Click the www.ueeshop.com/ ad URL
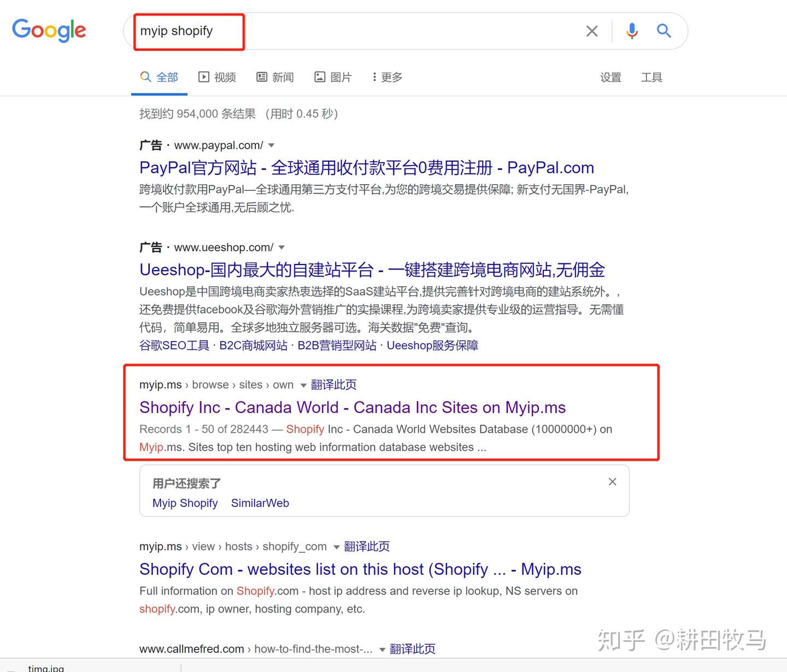This screenshot has height=672, width=787. coord(224,247)
